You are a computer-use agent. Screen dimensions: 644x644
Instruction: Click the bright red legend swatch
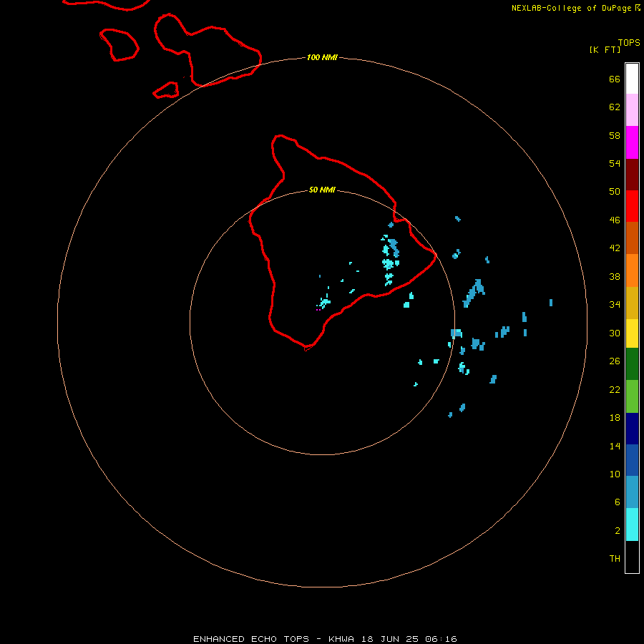tap(632, 206)
